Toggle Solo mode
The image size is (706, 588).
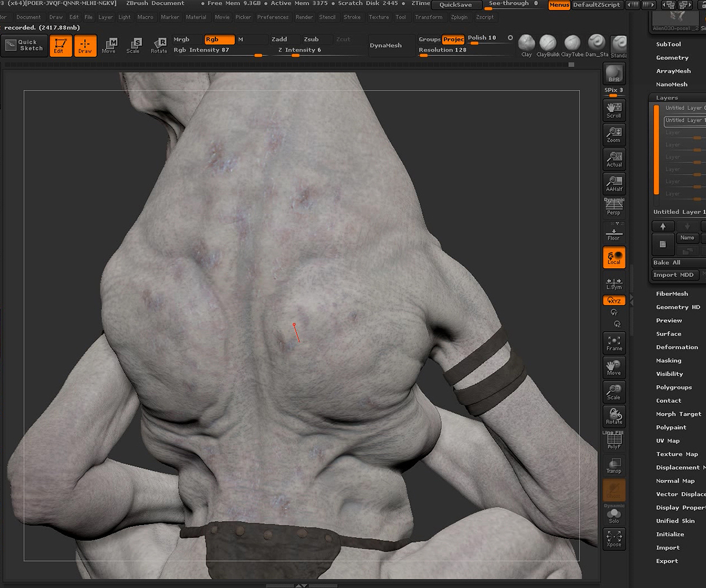tap(614, 514)
